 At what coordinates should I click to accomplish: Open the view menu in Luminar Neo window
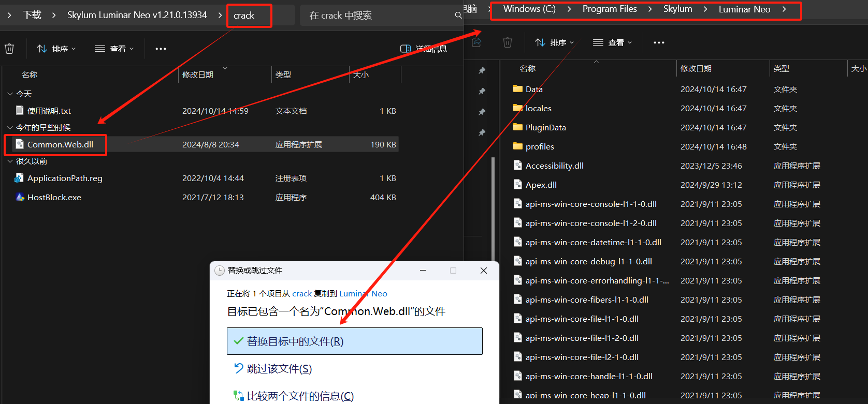click(612, 42)
